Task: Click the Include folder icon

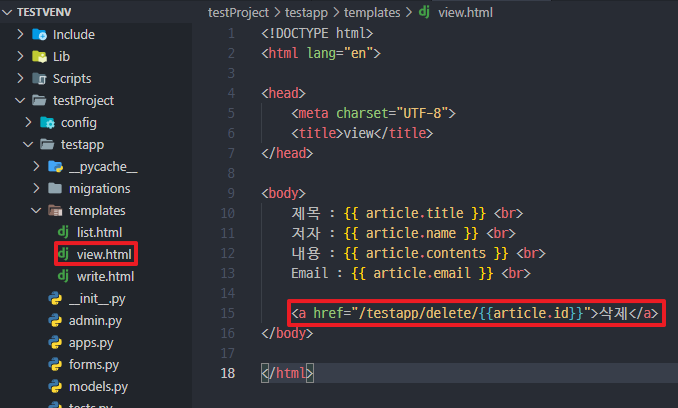Action: click(39, 35)
